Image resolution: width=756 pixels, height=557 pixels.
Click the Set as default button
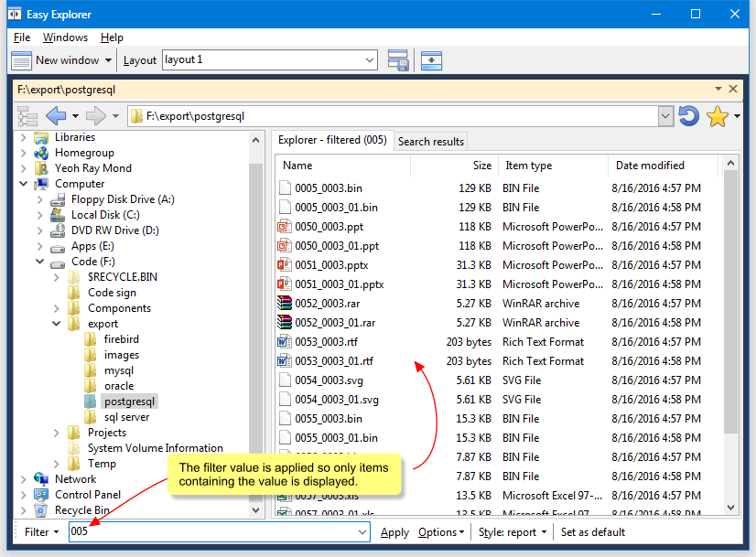[x=592, y=532]
